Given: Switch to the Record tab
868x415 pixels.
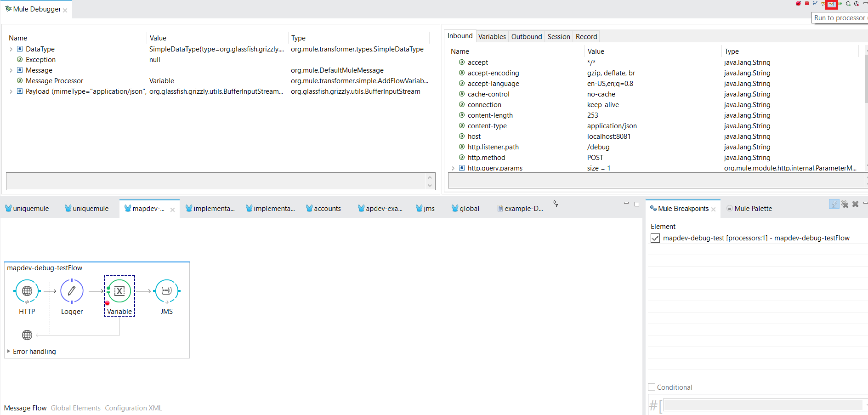Looking at the screenshot, I should point(586,37).
